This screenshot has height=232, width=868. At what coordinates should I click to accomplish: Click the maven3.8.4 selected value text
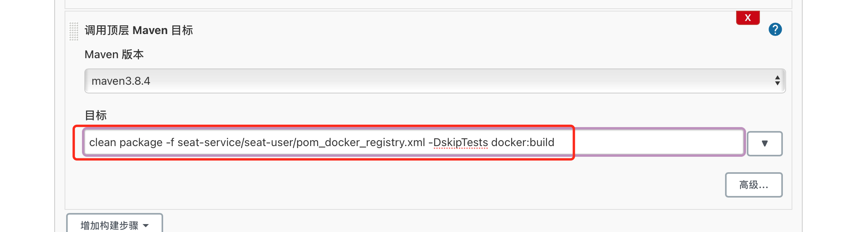coord(121,81)
